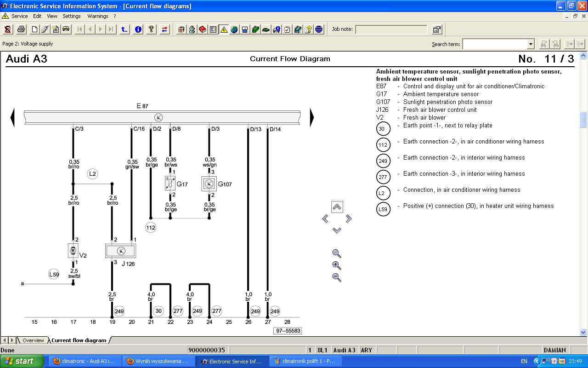Open the red book toolbar icon
Viewport: 588px width, 368px height.
pos(203,29)
